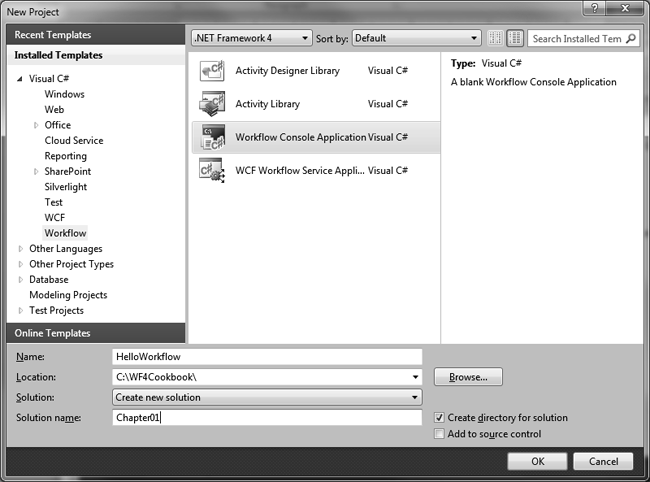Select the Web category

click(x=54, y=109)
